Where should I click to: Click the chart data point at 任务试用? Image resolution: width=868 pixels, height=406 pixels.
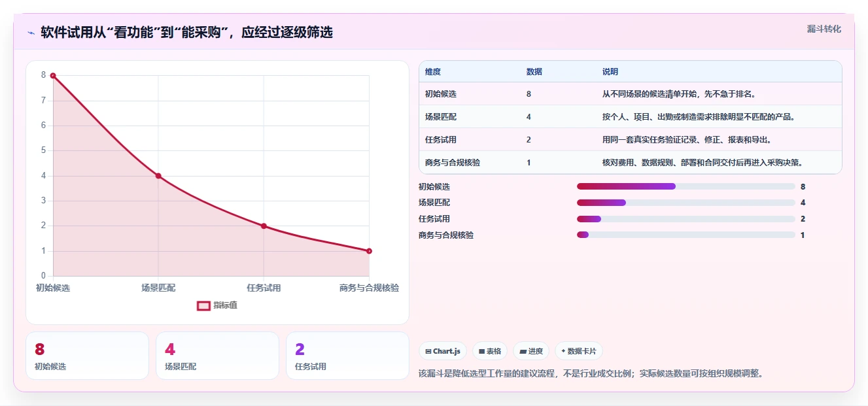tap(264, 226)
